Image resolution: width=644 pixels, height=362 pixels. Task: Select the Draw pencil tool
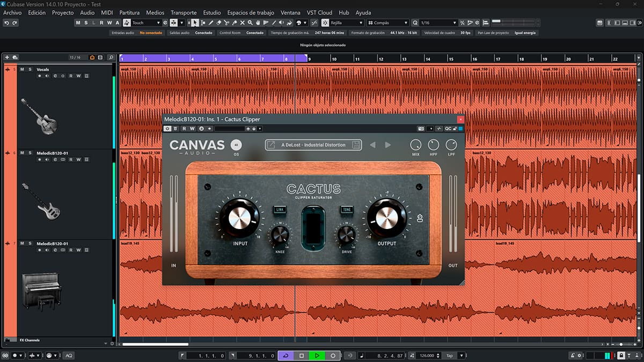(x=211, y=23)
